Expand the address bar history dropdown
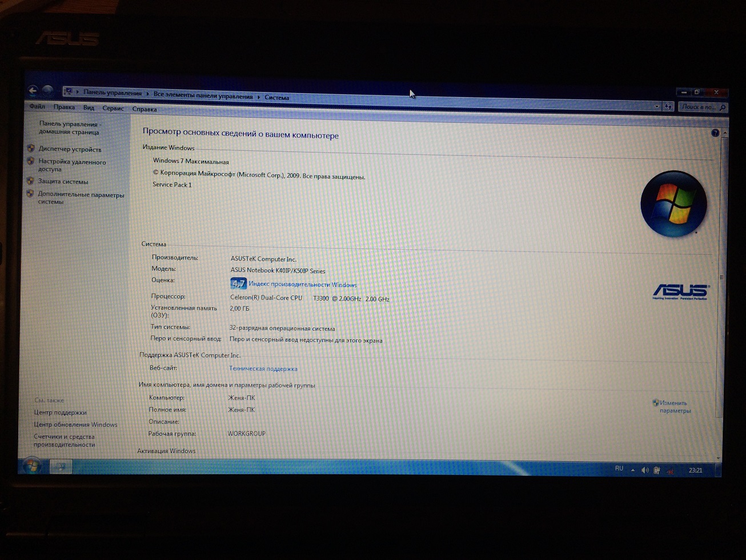This screenshot has height=560, width=746. [656, 106]
